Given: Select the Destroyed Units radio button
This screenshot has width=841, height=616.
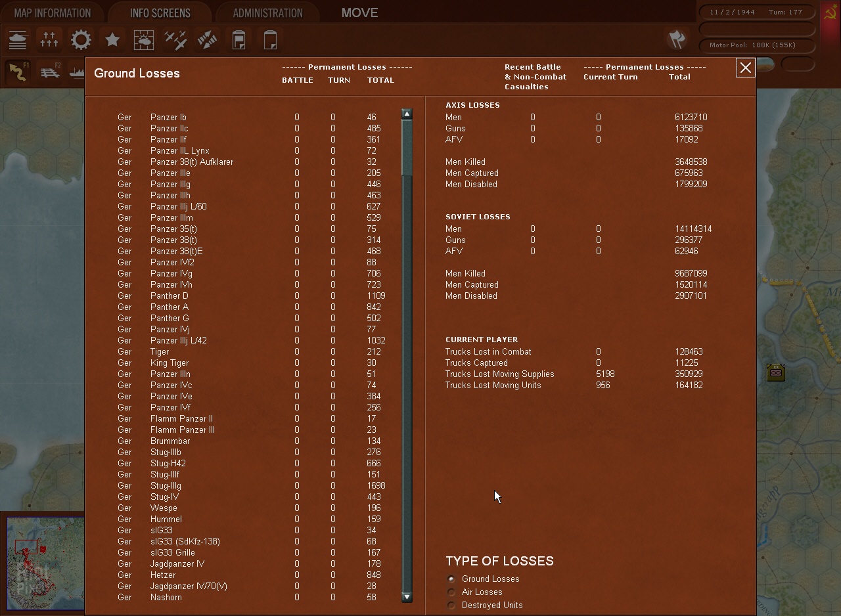Looking at the screenshot, I should coord(451,605).
